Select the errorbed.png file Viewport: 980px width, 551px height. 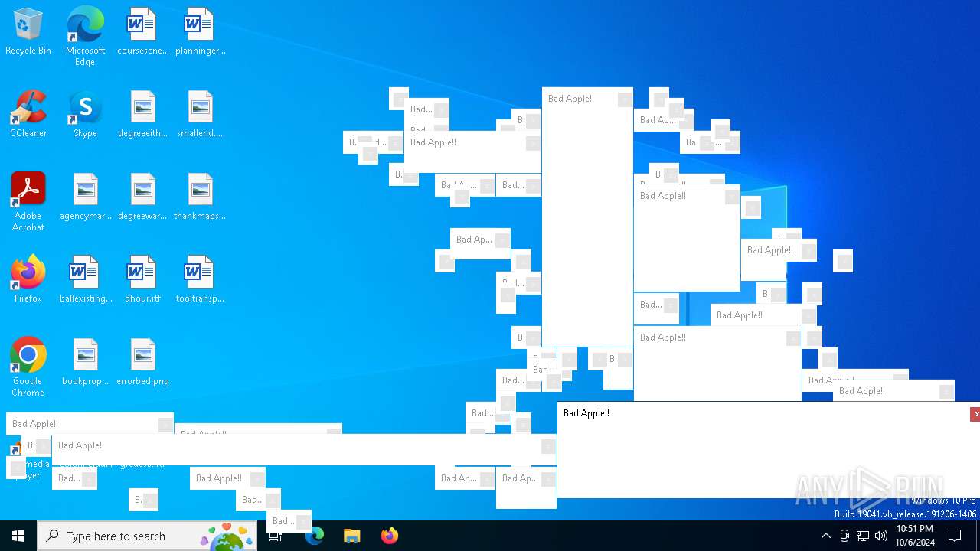[142, 363]
